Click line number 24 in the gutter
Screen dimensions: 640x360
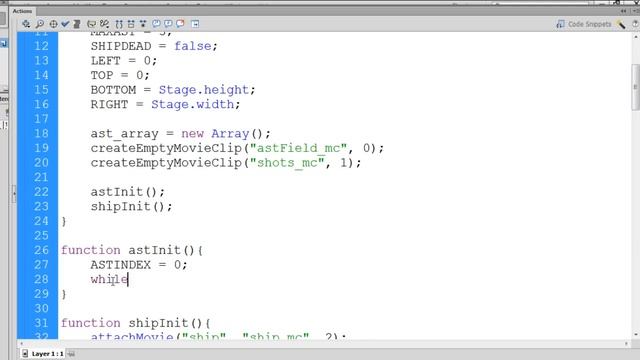[41, 221]
